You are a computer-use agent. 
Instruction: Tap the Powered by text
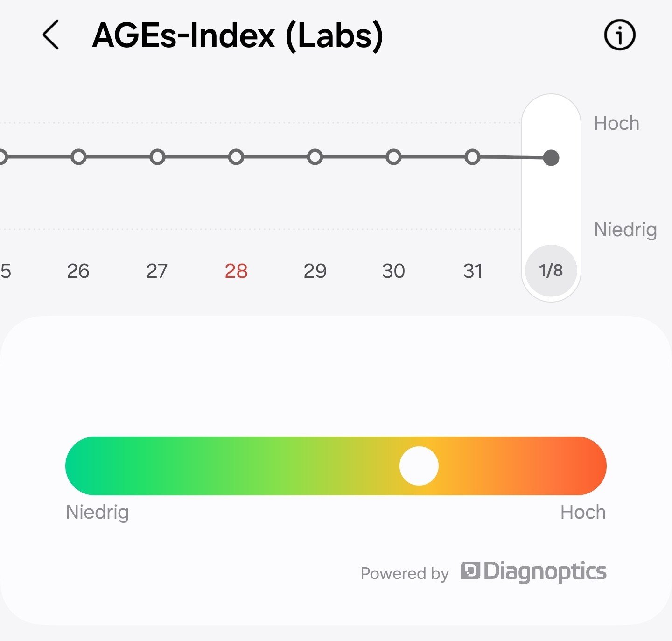click(405, 573)
